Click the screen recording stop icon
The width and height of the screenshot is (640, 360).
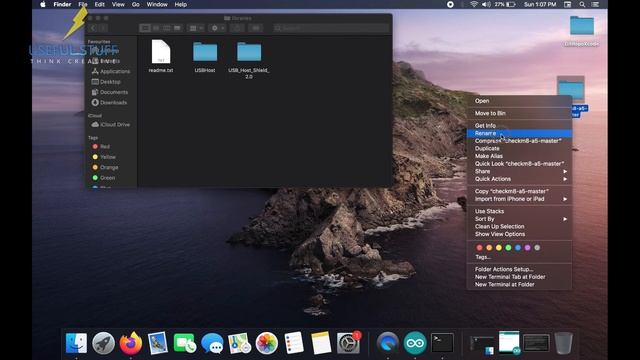(x=450, y=4)
